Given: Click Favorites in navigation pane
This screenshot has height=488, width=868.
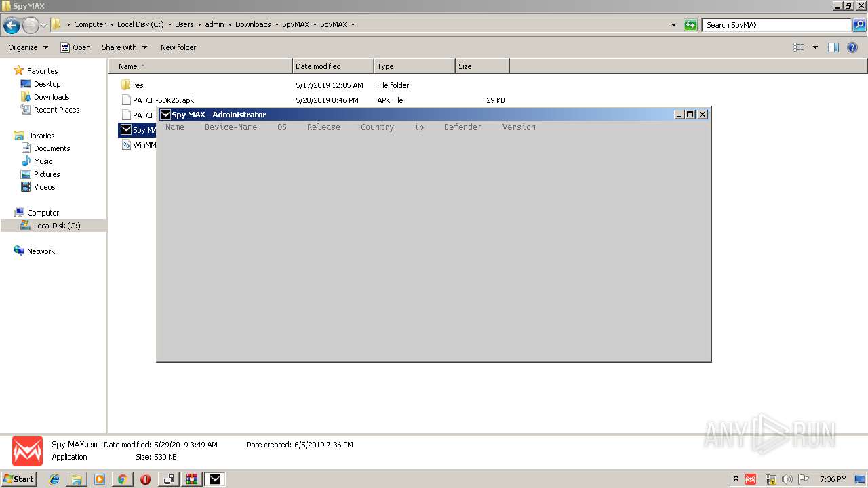Looking at the screenshot, I should point(42,71).
